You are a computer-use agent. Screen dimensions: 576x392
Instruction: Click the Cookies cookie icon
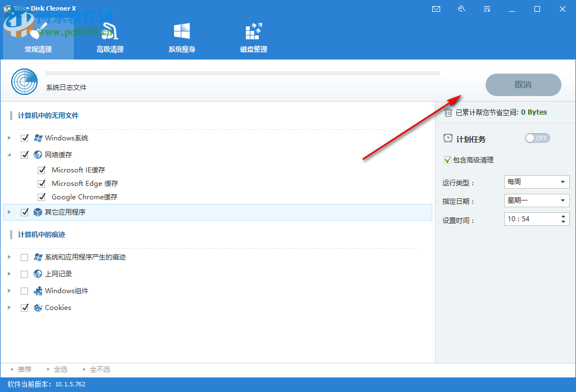[38, 308]
